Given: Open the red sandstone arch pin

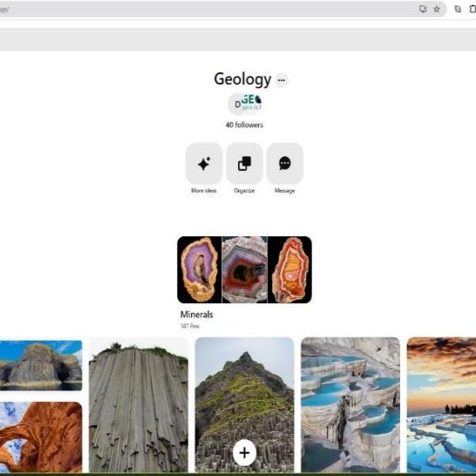Looking at the screenshot, I should pos(41,437).
